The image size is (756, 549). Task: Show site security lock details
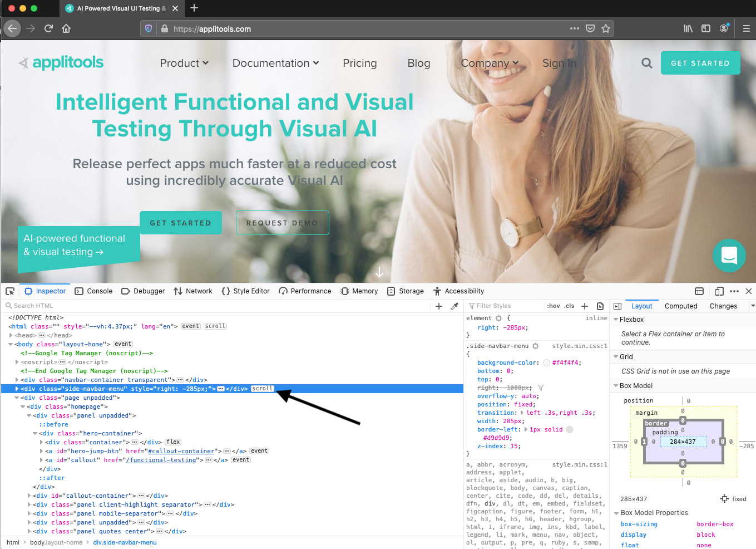165,28
